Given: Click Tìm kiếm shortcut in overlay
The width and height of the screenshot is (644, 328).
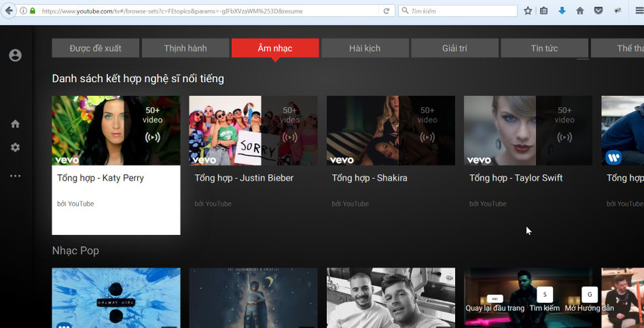Looking at the screenshot, I should tap(545, 308).
